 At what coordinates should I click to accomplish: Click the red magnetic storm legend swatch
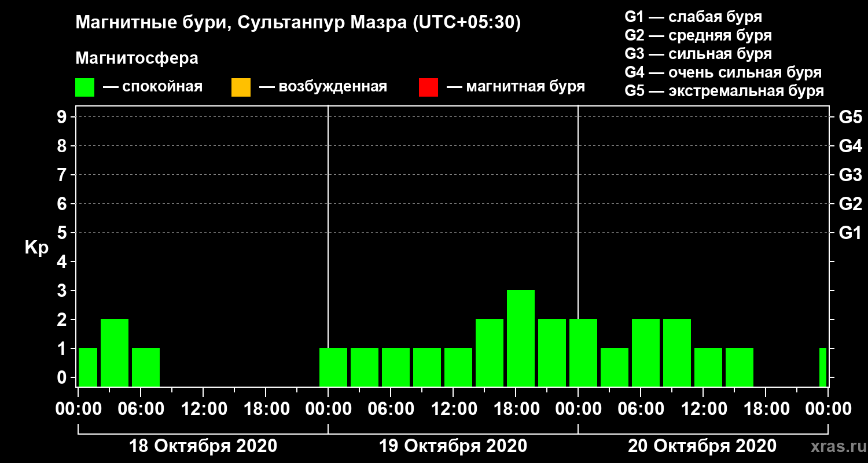point(428,87)
